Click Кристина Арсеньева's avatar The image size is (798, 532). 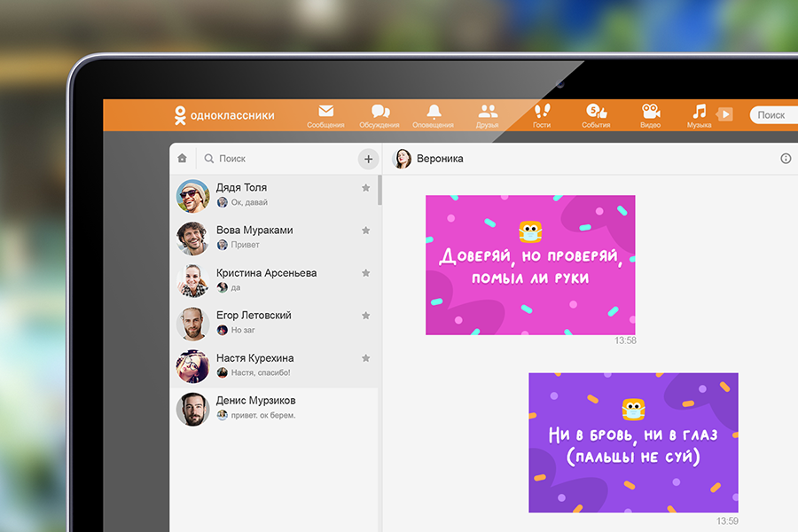coord(193,280)
